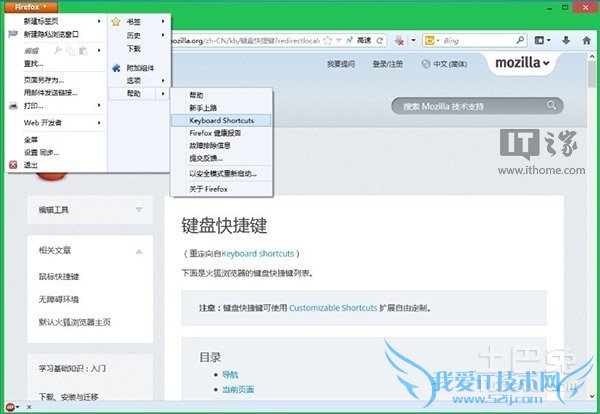Open the 鼠标快捷键 related article
Viewport: 600px width, 414px height.
pyautogui.click(x=59, y=276)
